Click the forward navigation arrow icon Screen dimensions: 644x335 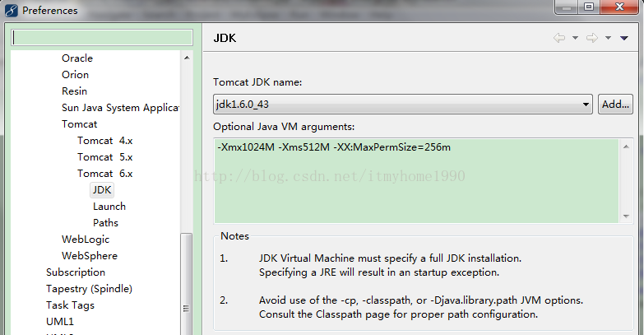(592, 38)
